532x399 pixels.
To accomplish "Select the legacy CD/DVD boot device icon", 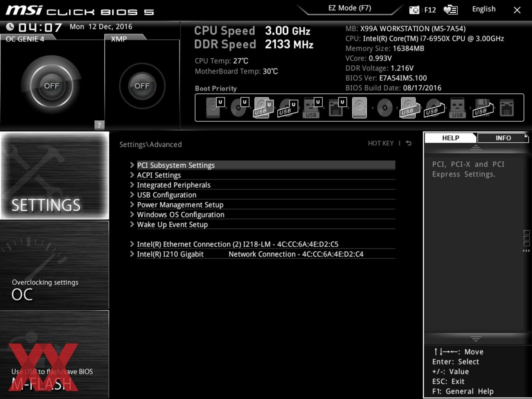I will point(385,108).
